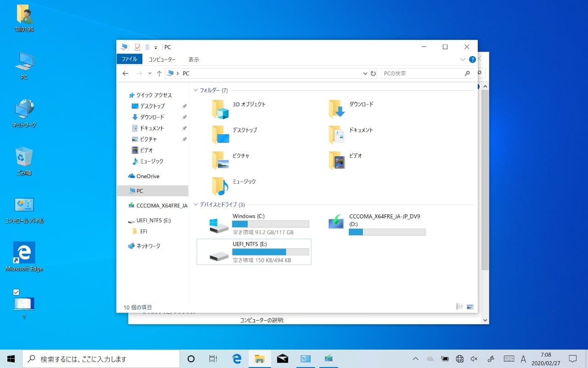Screen dimensions: 588x368
Task: Click the PCの検索 search box
Action: pyautogui.click(x=423, y=74)
